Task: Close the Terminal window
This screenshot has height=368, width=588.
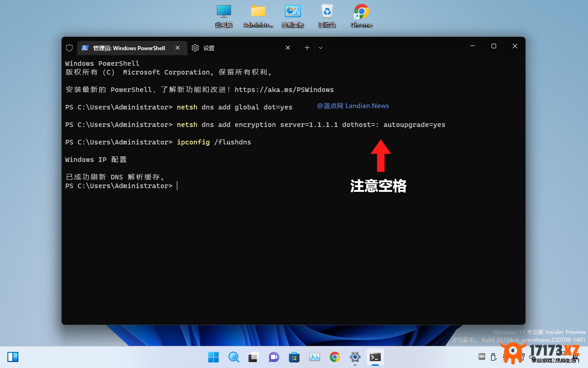Action: pyautogui.click(x=515, y=46)
